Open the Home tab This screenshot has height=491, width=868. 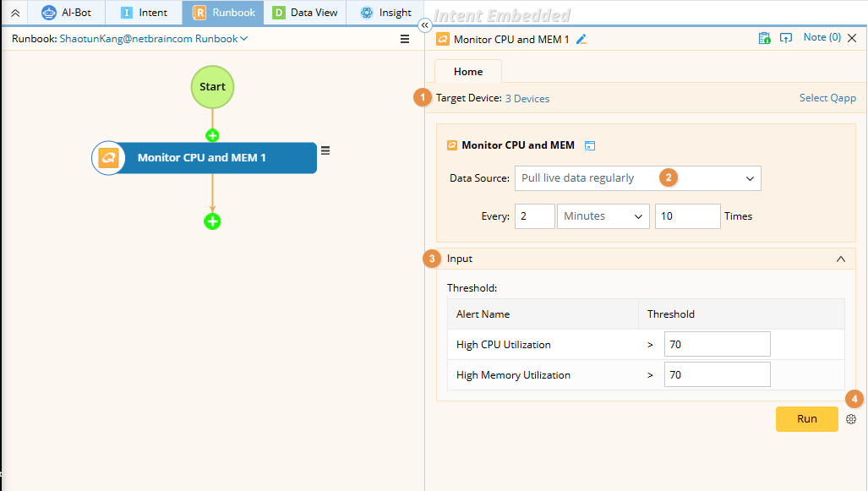(x=468, y=71)
